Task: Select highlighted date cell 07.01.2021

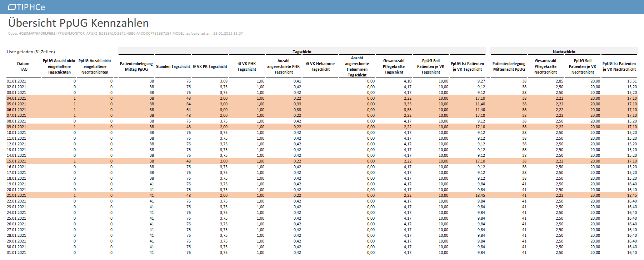Action: (x=16, y=115)
